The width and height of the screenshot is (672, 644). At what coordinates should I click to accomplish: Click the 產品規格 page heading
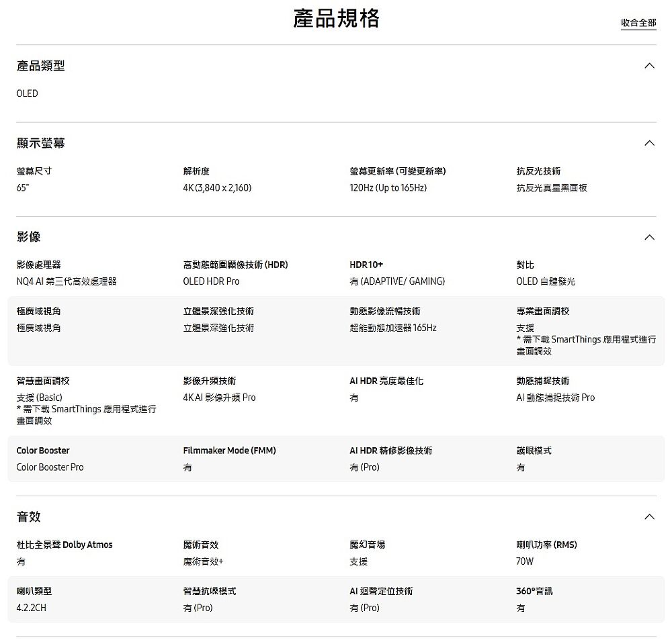tap(336, 18)
